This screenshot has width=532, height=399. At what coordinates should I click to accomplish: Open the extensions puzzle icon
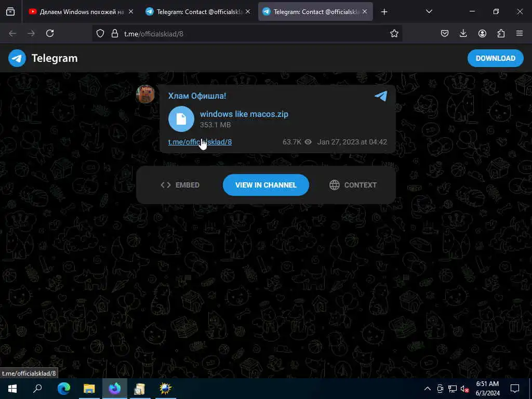501,33
